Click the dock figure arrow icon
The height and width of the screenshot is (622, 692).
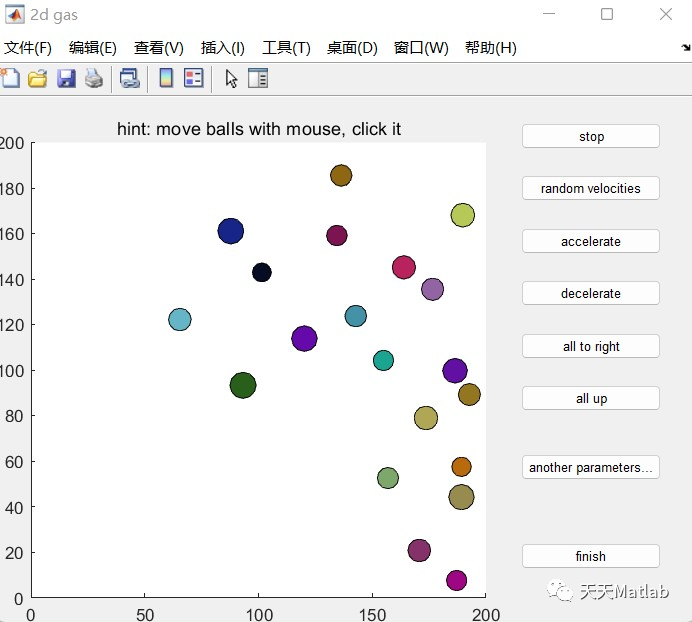(686, 47)
